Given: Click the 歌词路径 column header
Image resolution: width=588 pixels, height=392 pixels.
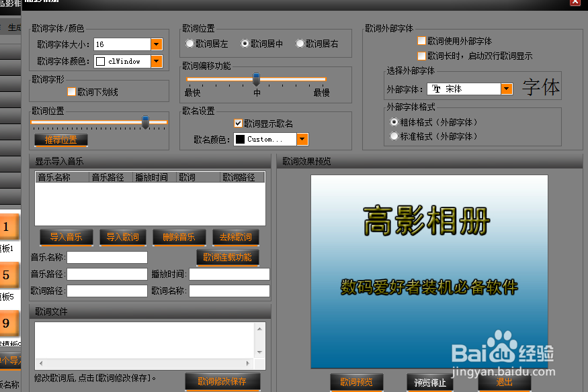Looking at the screenshot, I should 242,177.
